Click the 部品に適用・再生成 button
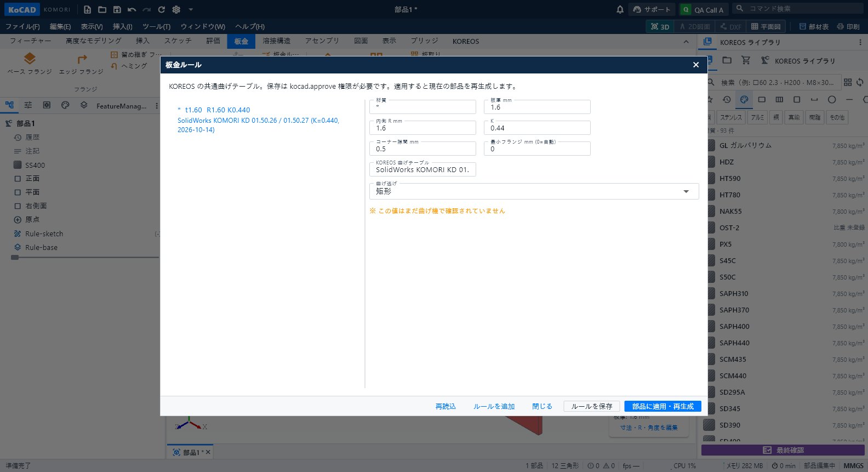 663,406
